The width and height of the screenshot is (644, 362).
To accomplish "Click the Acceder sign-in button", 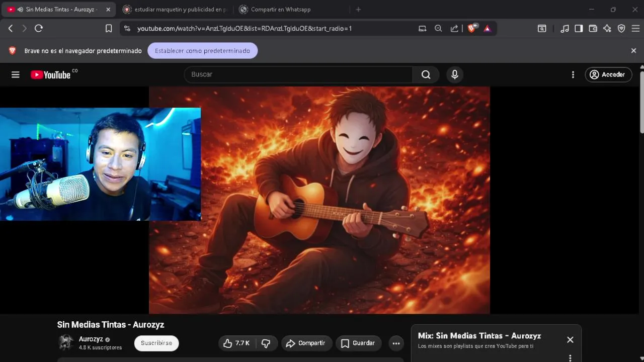I will point(608,74).
